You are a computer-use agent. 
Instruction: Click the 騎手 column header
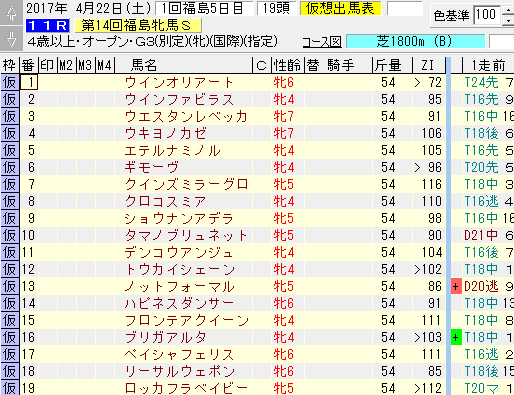point(340,65)
